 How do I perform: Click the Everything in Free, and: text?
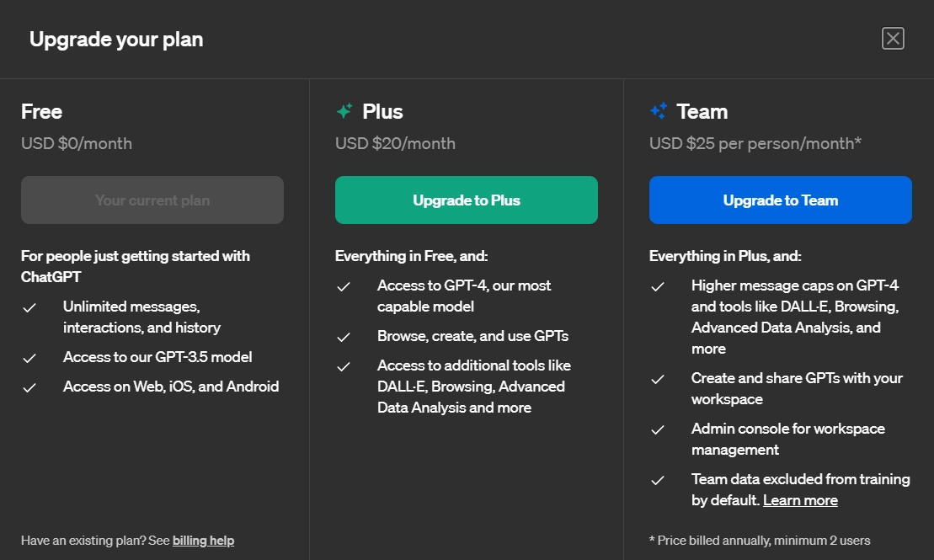411,256
